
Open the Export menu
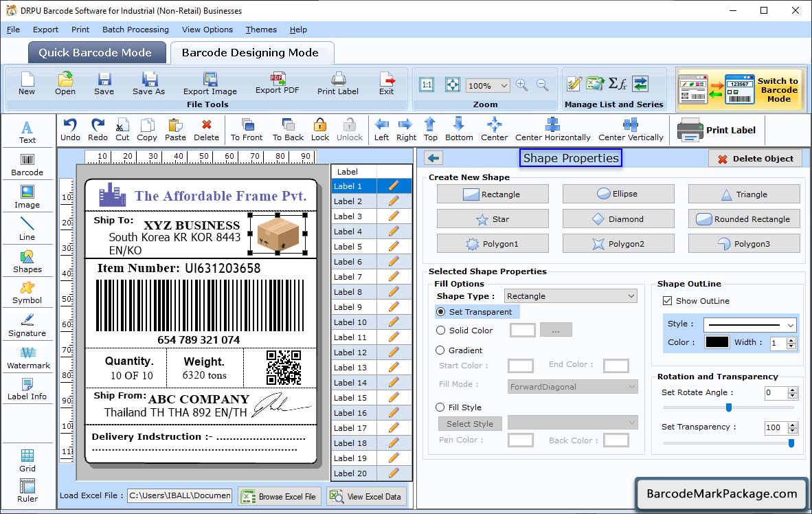(x=45, y=30)
